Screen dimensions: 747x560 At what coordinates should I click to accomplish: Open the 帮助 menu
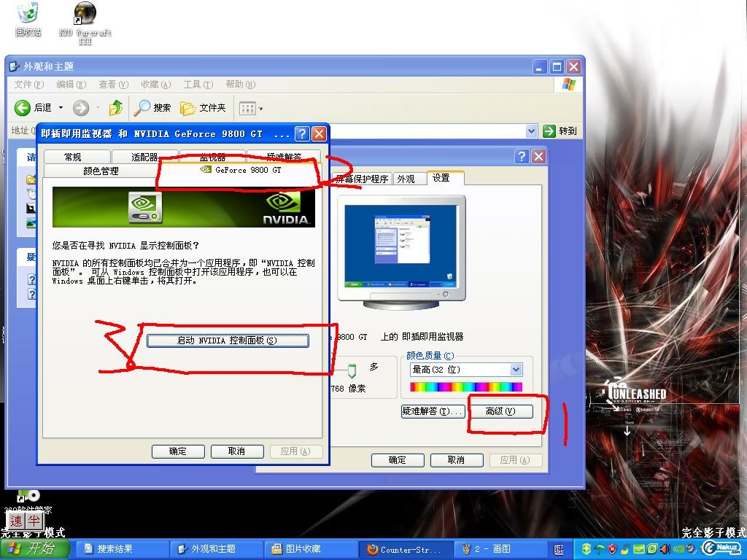[240, 85]
